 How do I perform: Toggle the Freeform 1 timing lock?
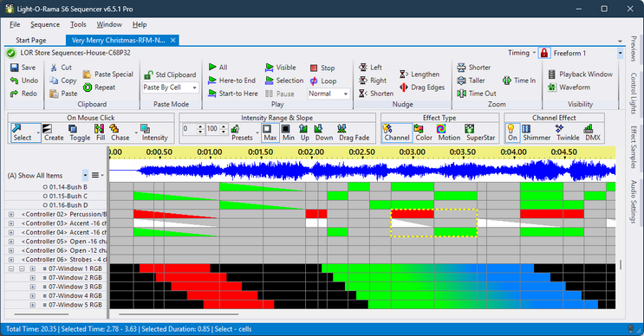click(544, 54)
